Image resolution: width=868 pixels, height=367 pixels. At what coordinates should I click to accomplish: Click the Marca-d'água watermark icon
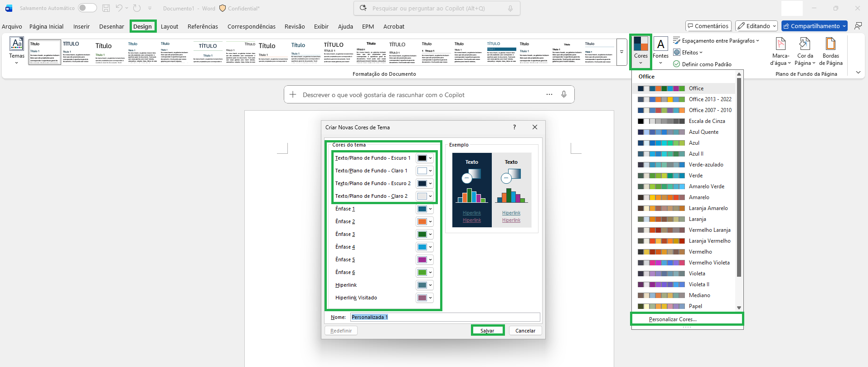tap(781, 44)
